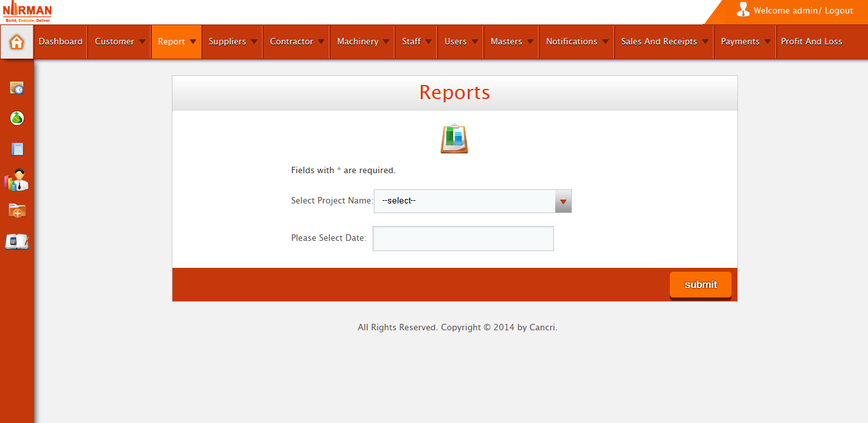This screenshot has height=423, width=868.
Task: Click the clock box sidebar icon
Action: [x=17, y=88]
